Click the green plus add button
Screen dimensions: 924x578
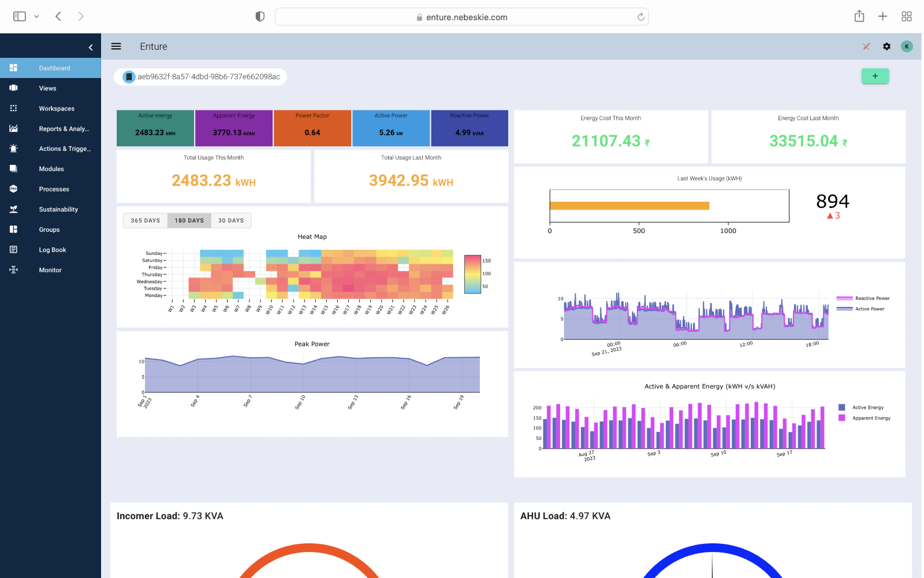point(875,76)
